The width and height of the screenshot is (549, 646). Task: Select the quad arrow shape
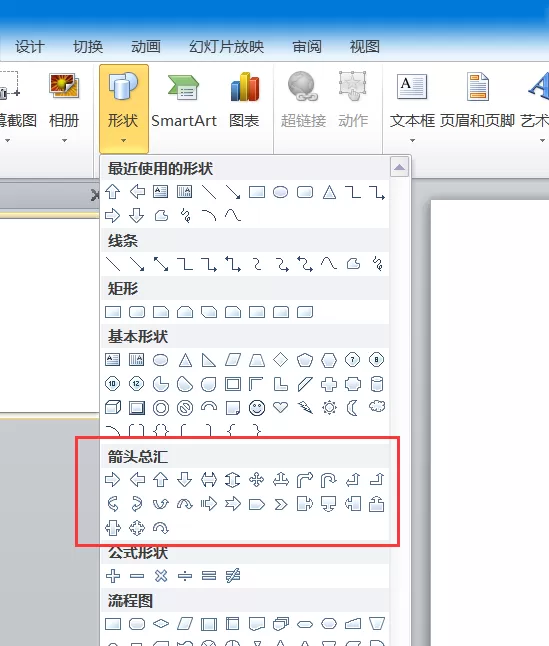pos(257,480)
